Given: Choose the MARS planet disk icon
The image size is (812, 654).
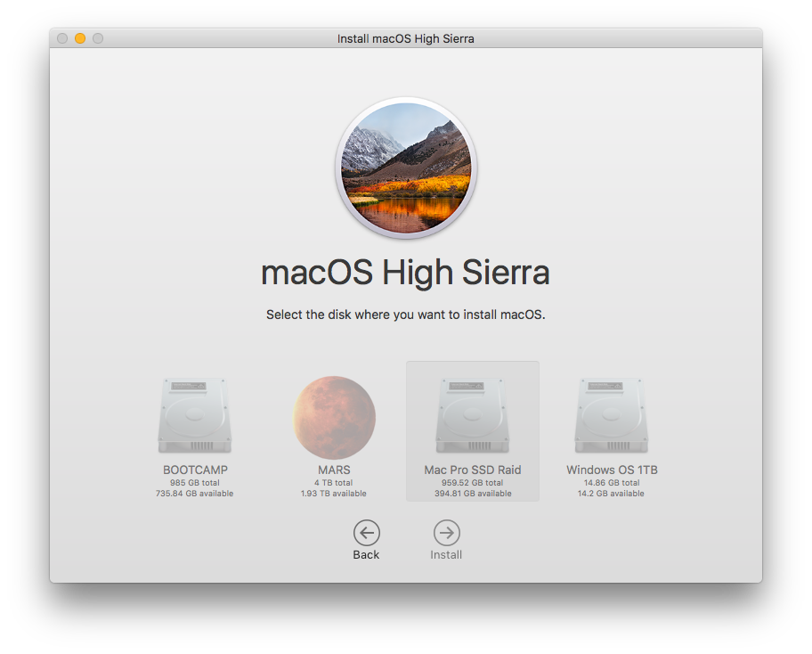Looking at the screenshot, I should pos(334,417).
